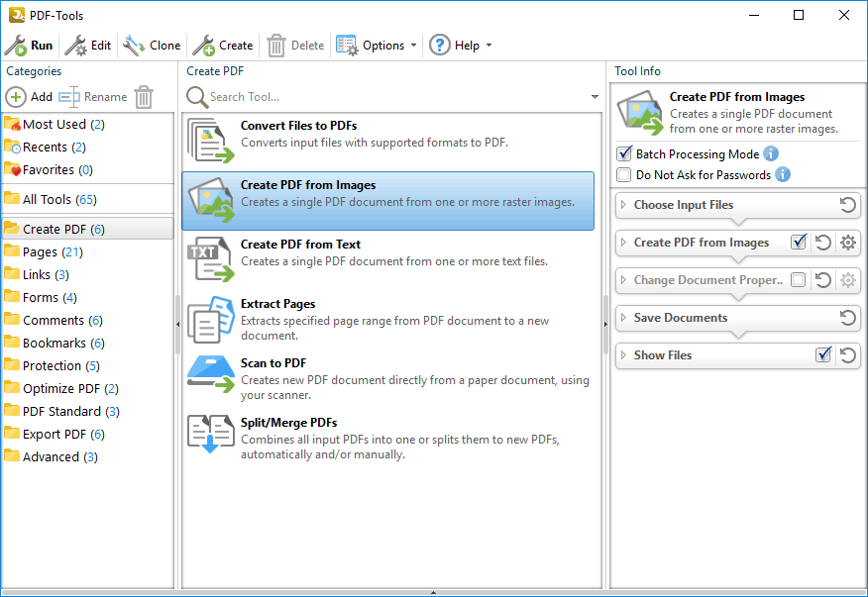
Task: Expand the Save Documents step
Action: [623, 318]
